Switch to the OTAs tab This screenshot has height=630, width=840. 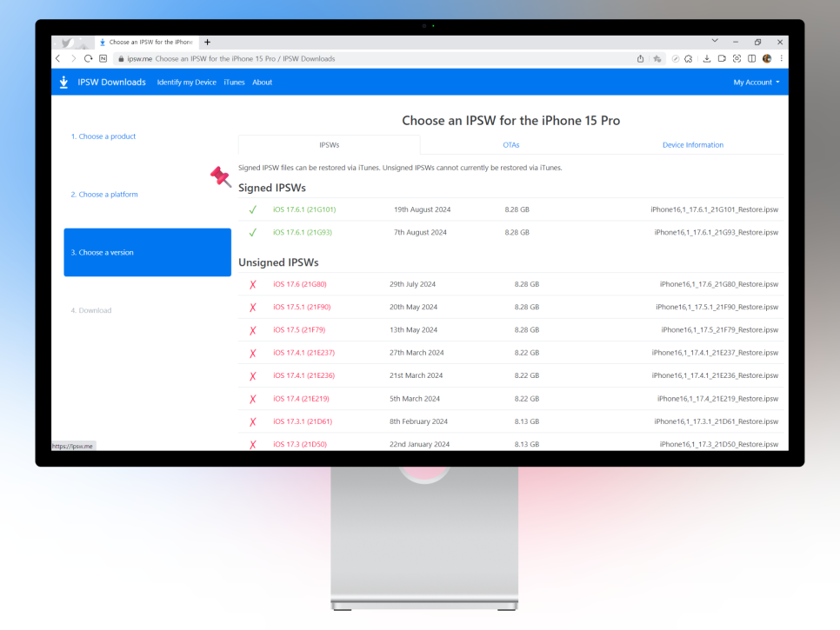pyautogui.click(x=510, y=145)
